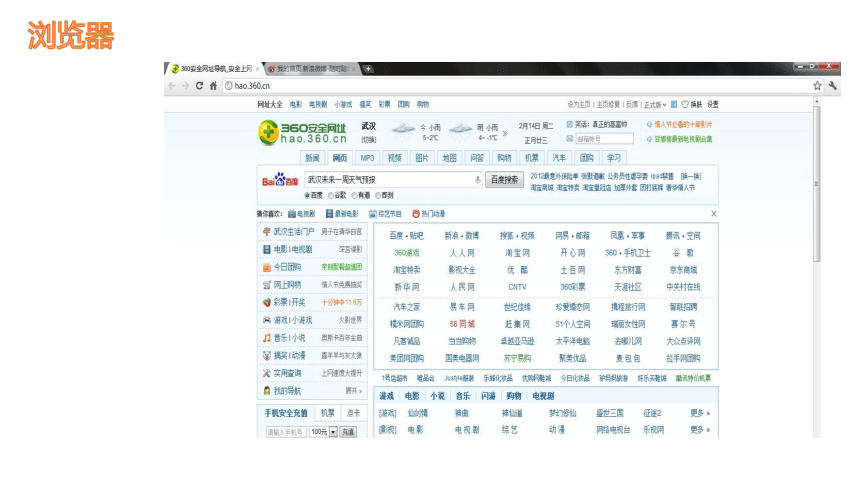Open the 58同城 link
The image size is (860, 484).
pyautogui.click(x=462, y=324)
